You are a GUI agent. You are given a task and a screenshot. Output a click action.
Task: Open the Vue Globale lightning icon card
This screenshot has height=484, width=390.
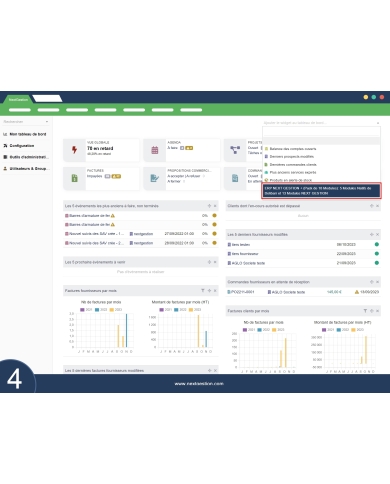[x=74, y=150]
